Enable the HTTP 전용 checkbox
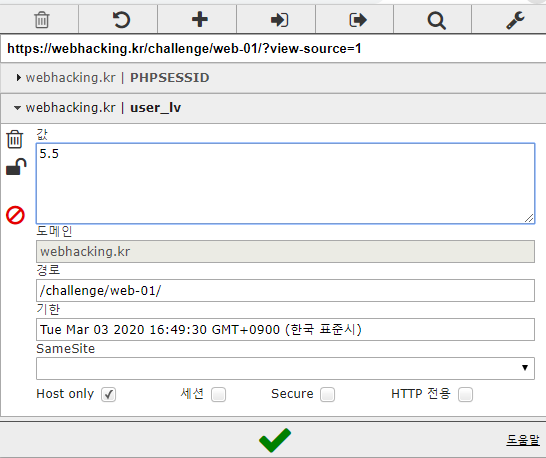 pos(465,395)
